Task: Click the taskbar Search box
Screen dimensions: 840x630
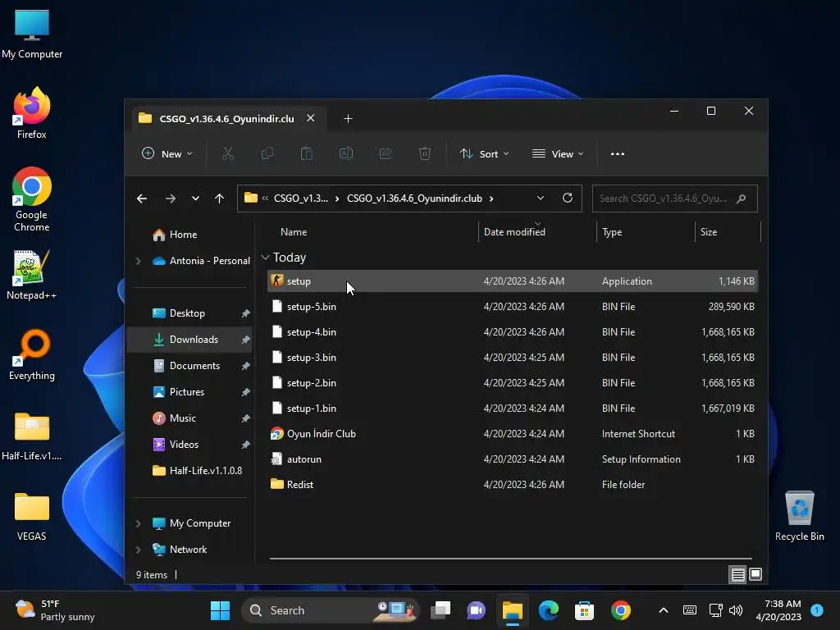Action: [330, 610]
